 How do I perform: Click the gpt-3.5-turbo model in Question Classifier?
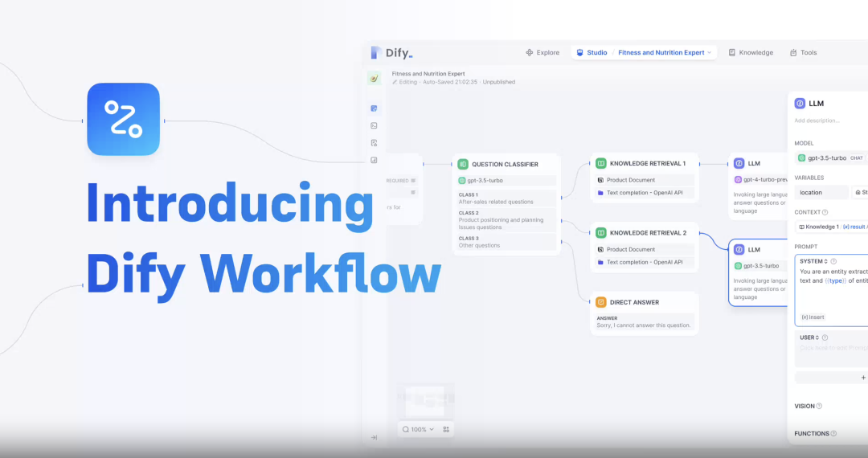tap(506, 180)
